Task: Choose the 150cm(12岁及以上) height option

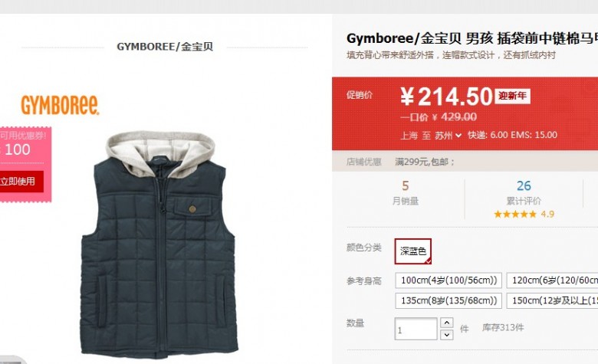Action: [552, 300]
